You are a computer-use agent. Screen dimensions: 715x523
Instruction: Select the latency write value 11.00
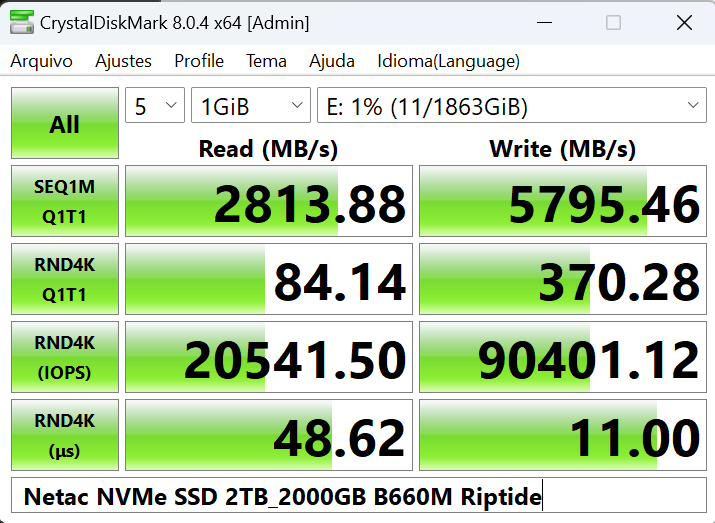563,435
